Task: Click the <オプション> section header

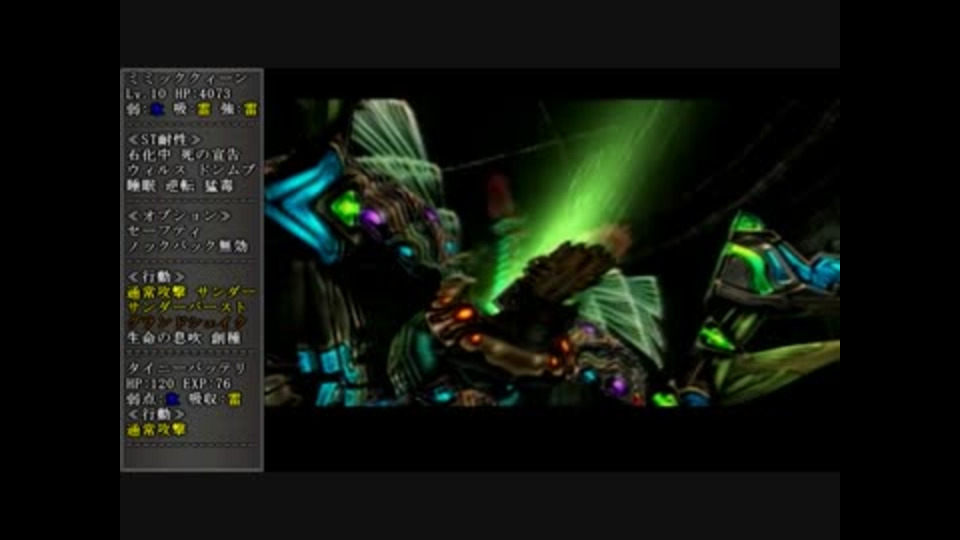Action: (179, 216)
